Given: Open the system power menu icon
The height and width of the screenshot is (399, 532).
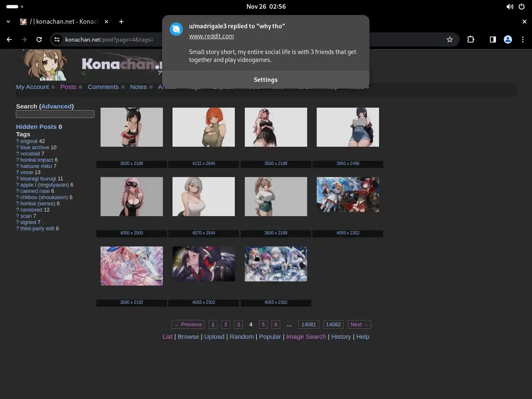Looking at the screenshot, I should tap(521, 7).
